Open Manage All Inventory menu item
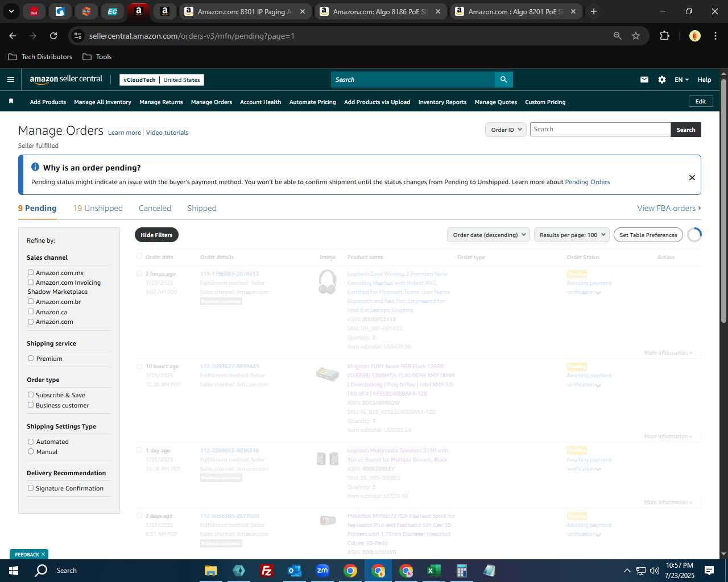 (x=102, y=102)
